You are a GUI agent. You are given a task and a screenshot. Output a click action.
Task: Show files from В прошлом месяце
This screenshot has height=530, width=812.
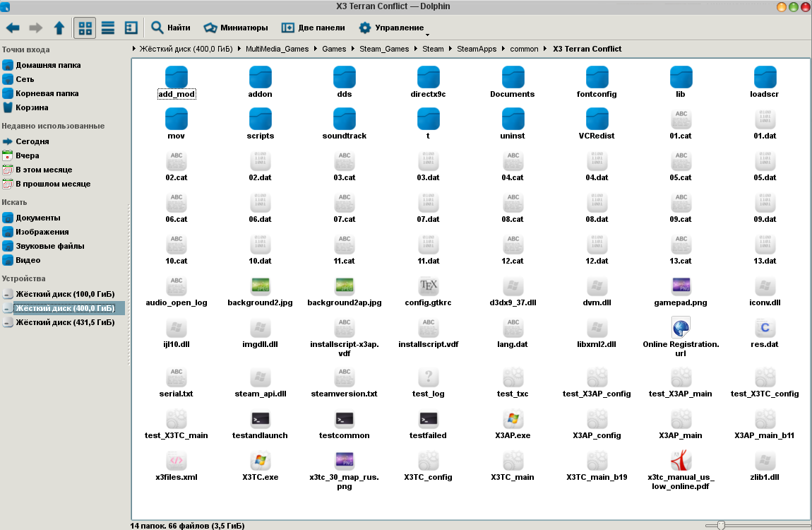click(x=47, y=184)
